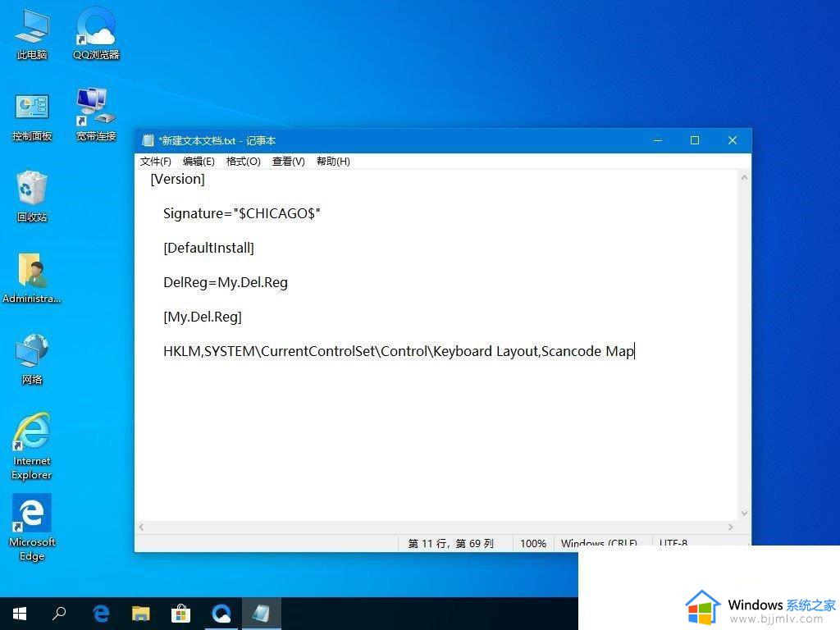The image size is (840, 630).
Task: Launch QQ浏览器 from the desktop
Action: coord(96,32)
